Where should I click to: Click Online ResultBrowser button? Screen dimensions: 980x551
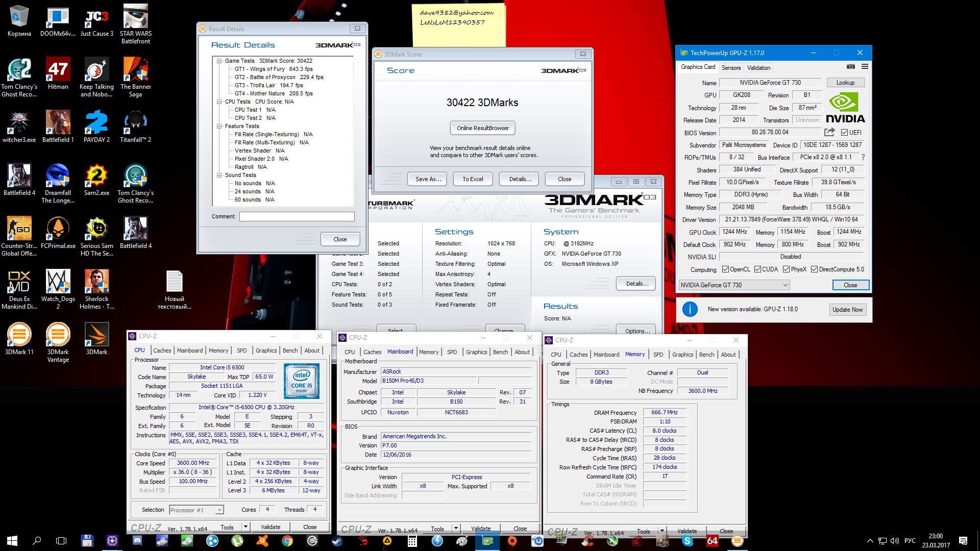click(482, 128)
